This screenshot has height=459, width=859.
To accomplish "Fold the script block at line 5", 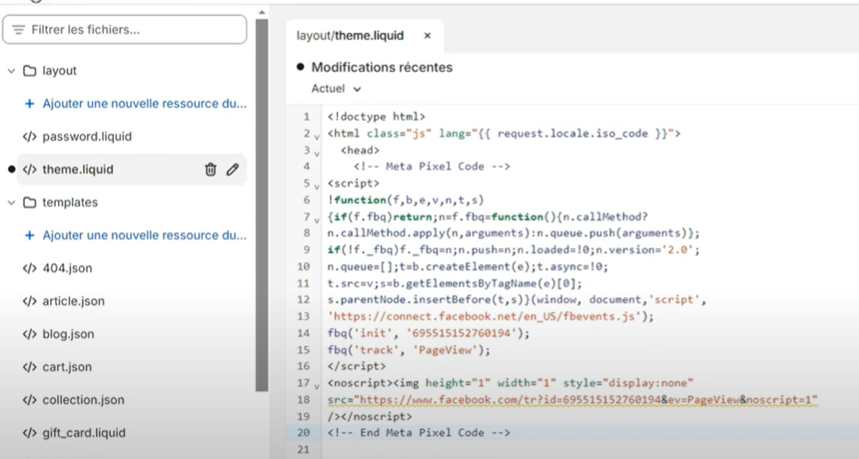I will point(317,185).
